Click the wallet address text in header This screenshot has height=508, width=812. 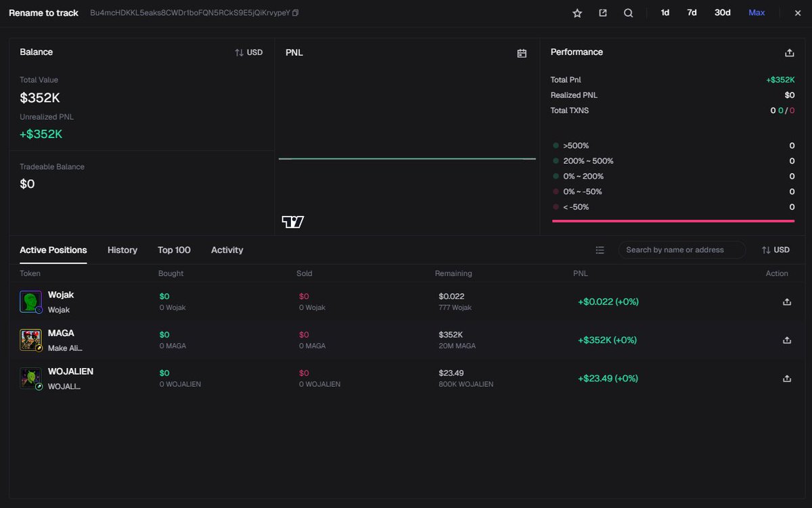click(190, 13)
